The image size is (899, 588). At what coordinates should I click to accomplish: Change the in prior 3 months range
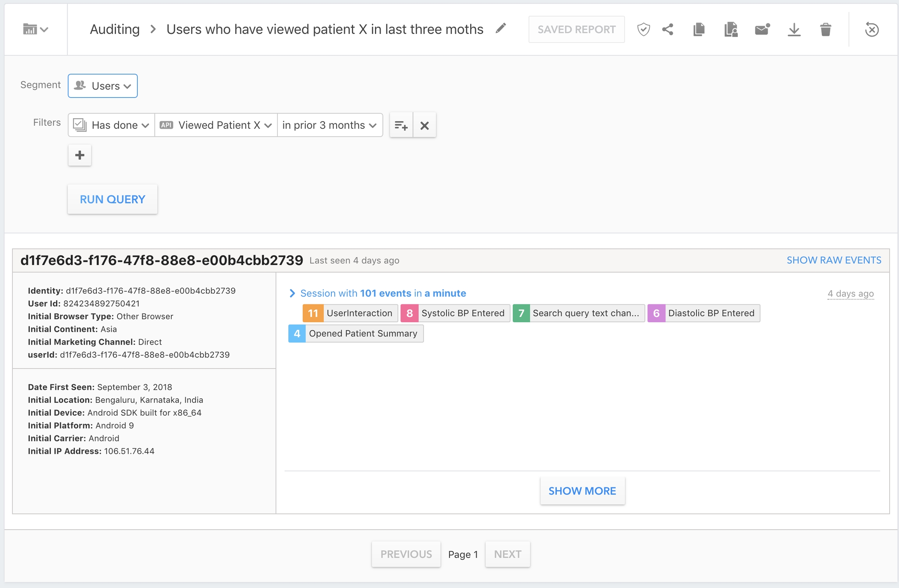[x=329, y=125]
